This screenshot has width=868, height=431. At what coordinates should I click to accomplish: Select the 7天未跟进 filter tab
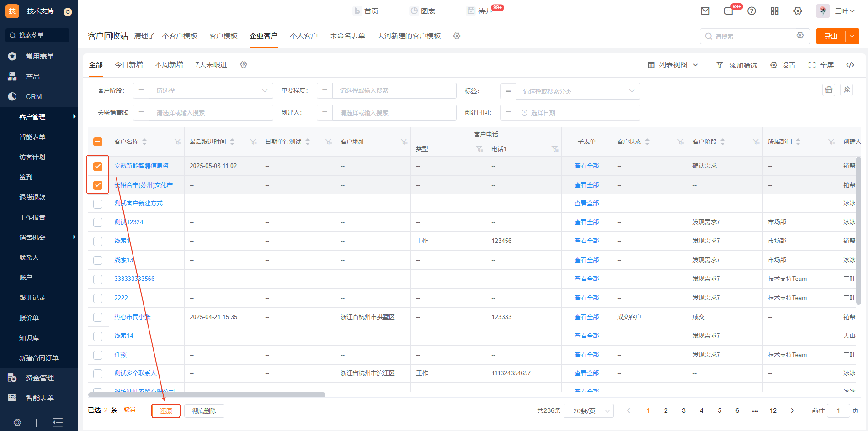211,65
